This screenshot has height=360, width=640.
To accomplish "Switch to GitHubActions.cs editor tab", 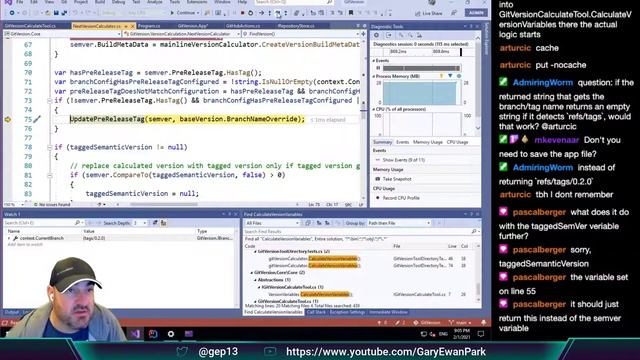I will point(243,26).
